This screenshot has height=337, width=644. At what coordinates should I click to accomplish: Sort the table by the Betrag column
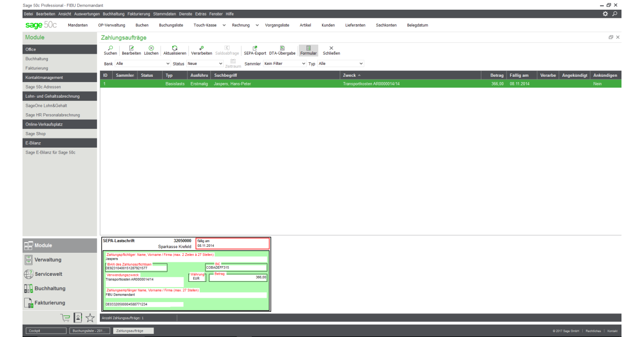click(x=494, y=75)
